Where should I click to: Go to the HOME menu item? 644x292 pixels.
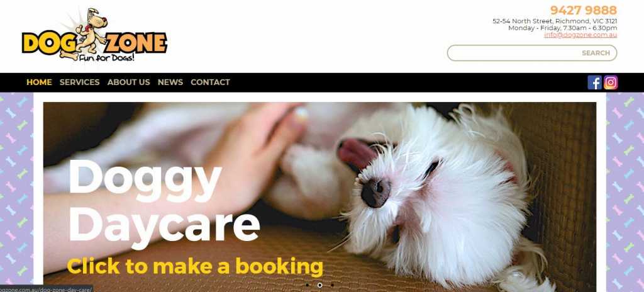coord(39,82)
